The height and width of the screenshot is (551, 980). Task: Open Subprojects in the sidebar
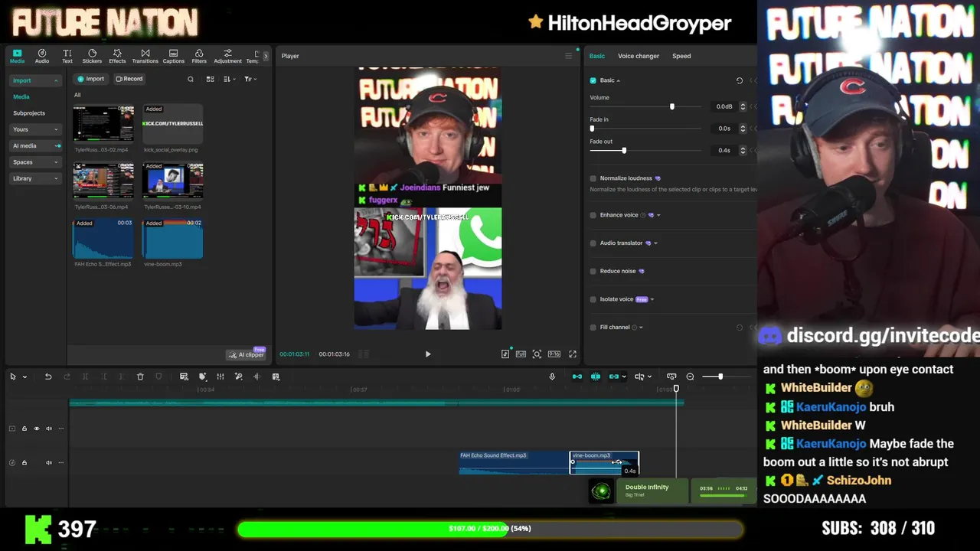click(x=29, y=113)
